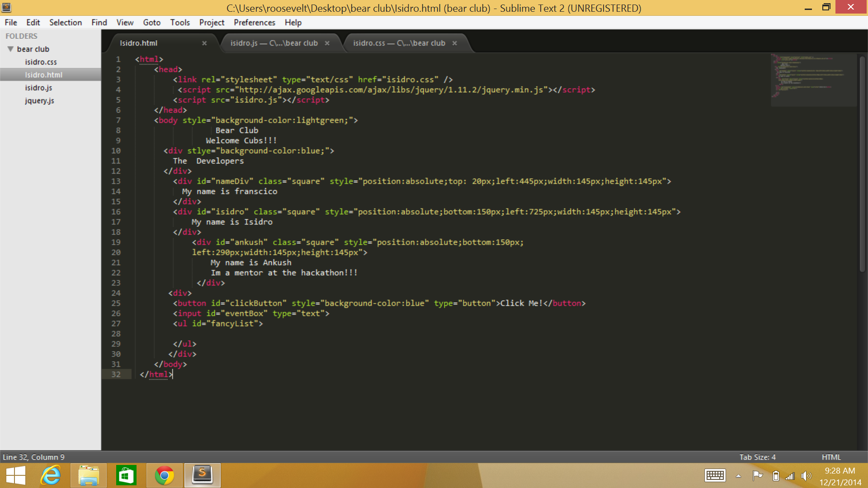This screenshot has height=488, width=868.
Task: Show hidden tray icons arrow
Action: coord(738,476)
